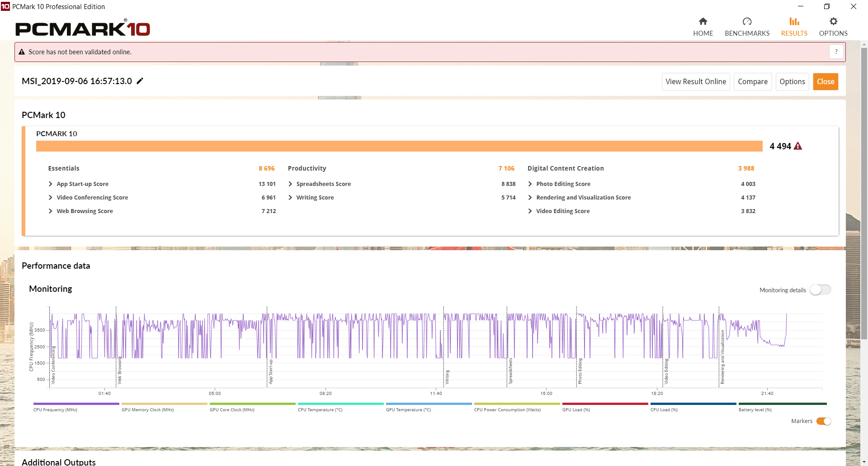Select GPU Temperature legend swatch
The width and height of the screenshot is (868, 466).
click(x=429, y=404)
